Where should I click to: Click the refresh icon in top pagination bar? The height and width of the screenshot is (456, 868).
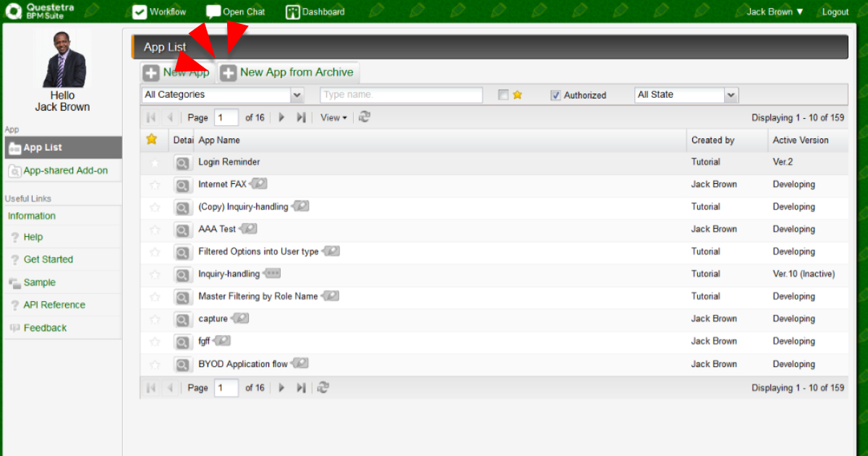coord(365,117)
